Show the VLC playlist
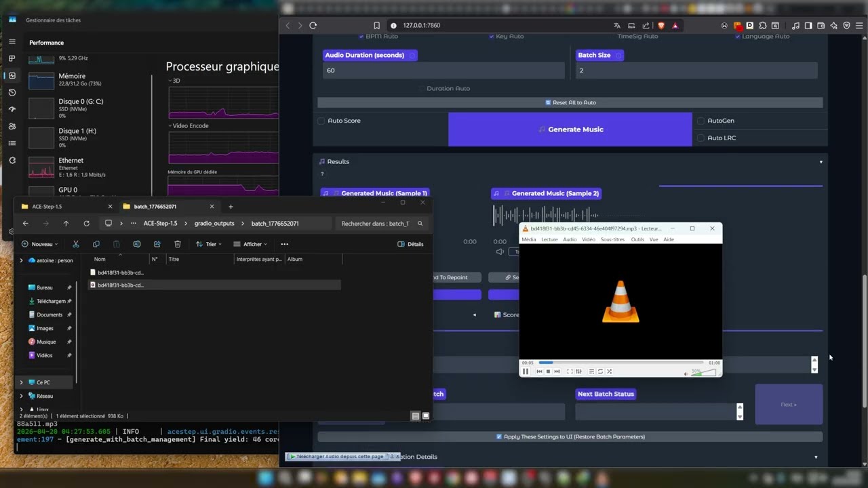 591,371
